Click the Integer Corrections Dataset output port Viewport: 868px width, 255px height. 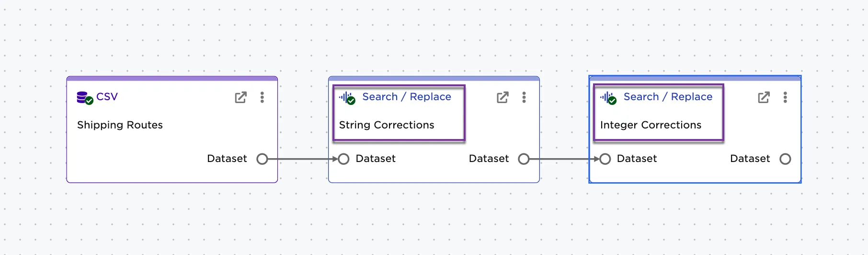pyautogui.click(x=785, y=159)
